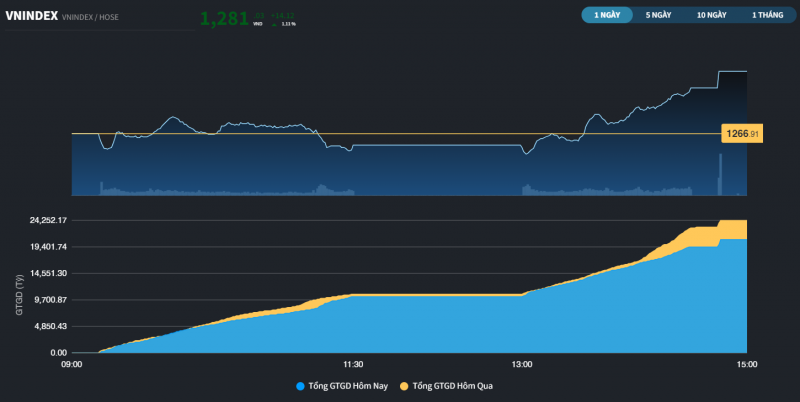The image size is (800, 402).
Task: Switch to the 5 NGÀY tab
Action: [x=659, y=15]
